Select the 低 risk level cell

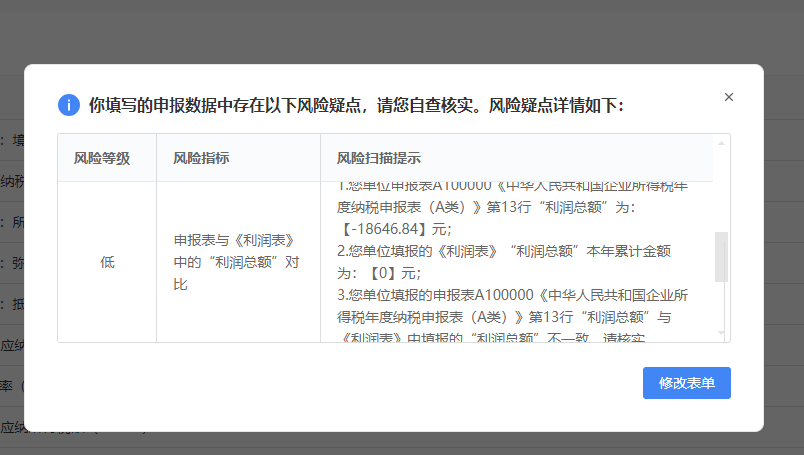pyautogui.click(x=107, y=262)
